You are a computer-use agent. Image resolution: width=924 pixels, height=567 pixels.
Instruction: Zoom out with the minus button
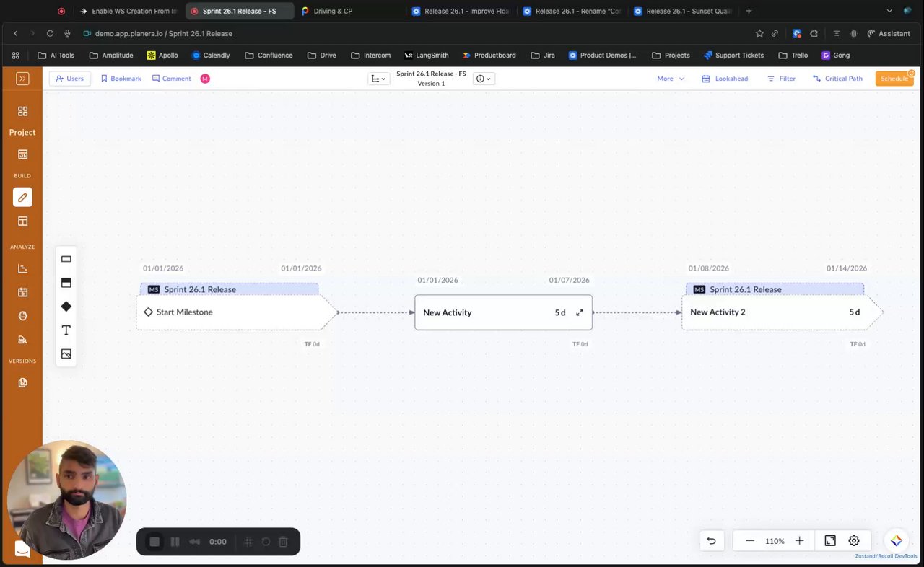(750, 541)
